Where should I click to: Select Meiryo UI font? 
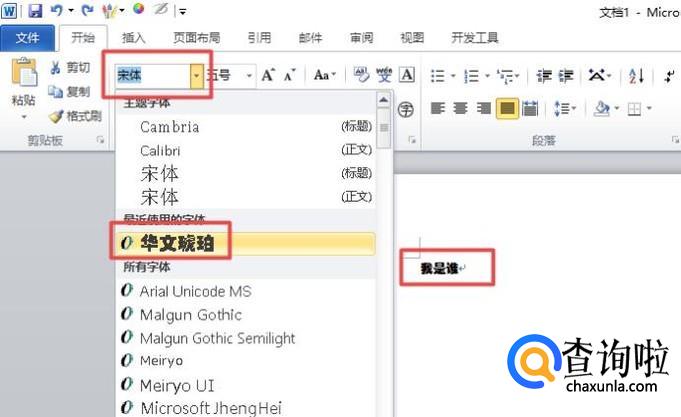tap(246, 385)
